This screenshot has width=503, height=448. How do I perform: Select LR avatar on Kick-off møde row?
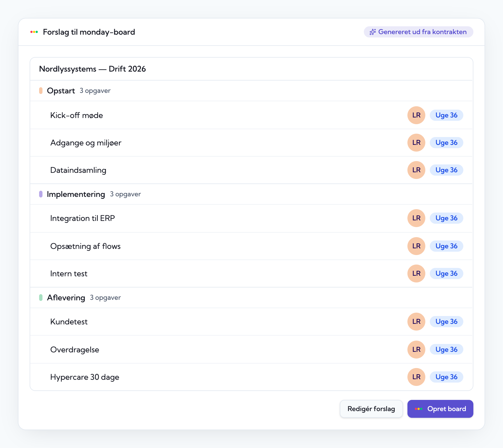(x=416, y=115)
